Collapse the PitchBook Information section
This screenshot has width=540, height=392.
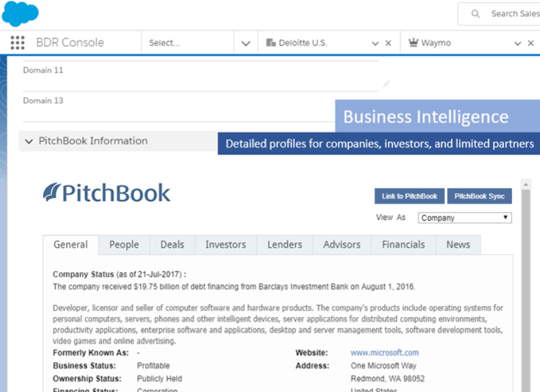(29, 141)
